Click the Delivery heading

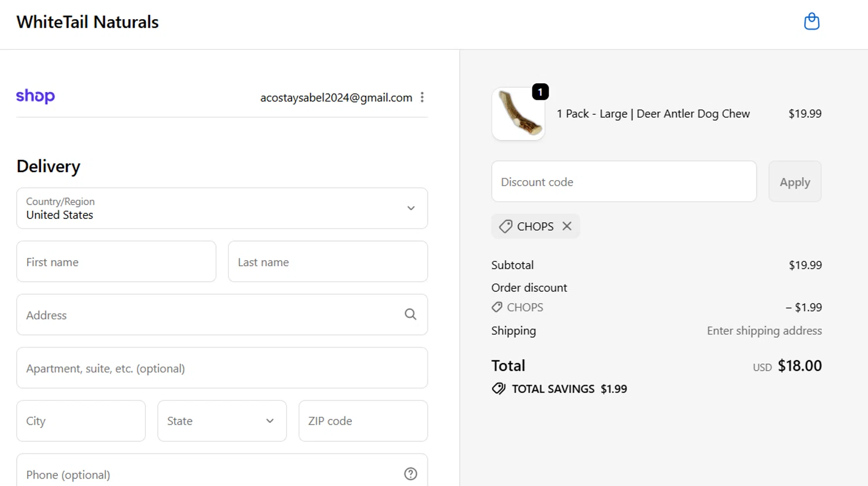[x=49, y=166]
